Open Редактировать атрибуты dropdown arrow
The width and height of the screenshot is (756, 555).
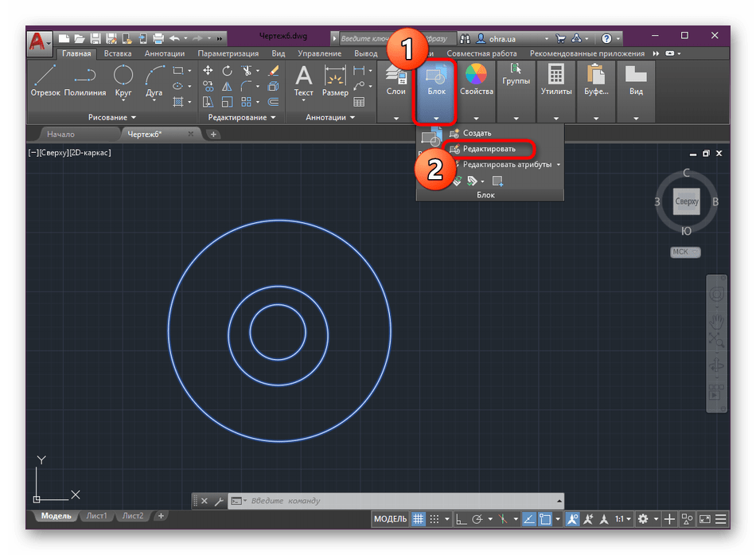coord(559,165)
